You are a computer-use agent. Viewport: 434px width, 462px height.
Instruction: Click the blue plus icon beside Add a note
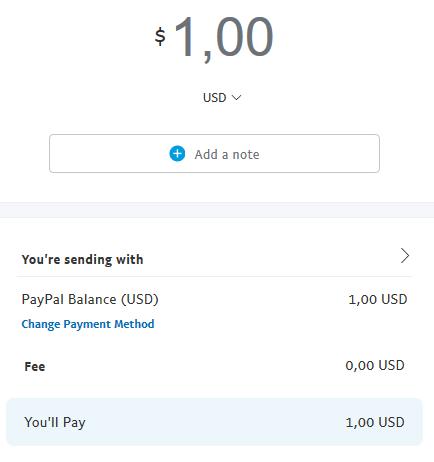(177, 154)
